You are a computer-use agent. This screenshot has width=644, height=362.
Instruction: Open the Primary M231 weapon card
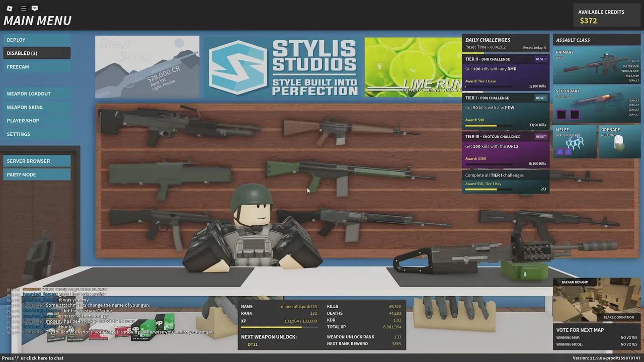pyautogui.click(x=597, y=66)
